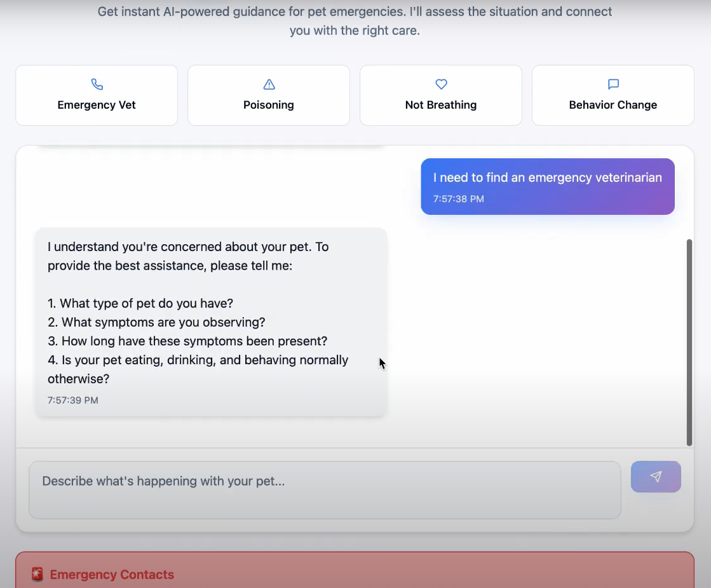The height and width of the screenshot is (588, 711).
Task: Select the Emergency Vet quick action label
Action: click(x=97, y=105)
